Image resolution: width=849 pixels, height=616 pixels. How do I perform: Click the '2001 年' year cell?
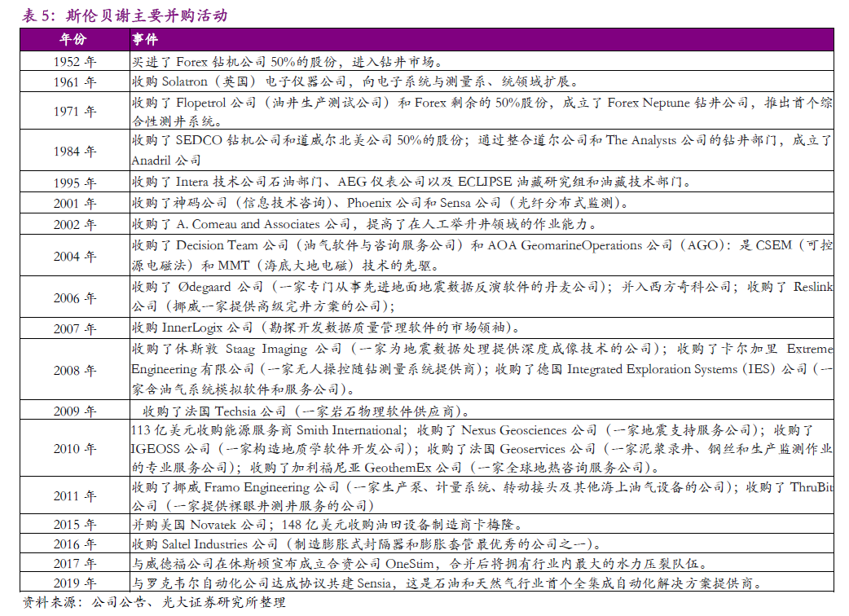pyautogui.click(x=75, y=204)
